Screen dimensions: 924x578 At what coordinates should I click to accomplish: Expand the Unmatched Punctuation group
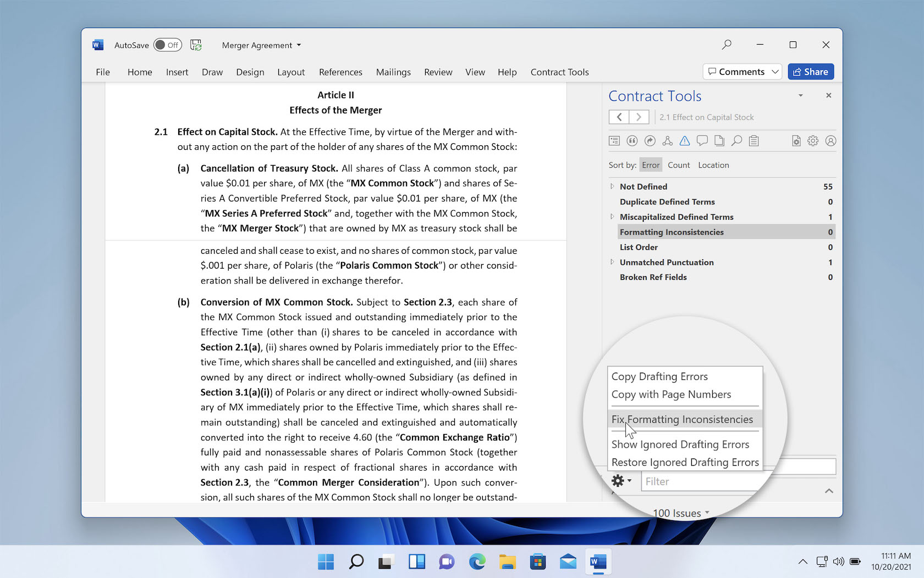(x=612, y=262)
